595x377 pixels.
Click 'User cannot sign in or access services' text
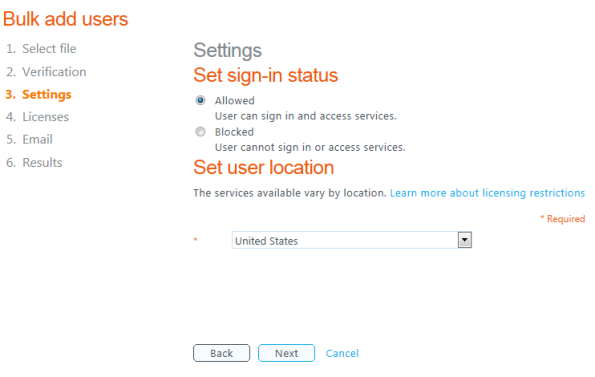[x=310, y=147]
